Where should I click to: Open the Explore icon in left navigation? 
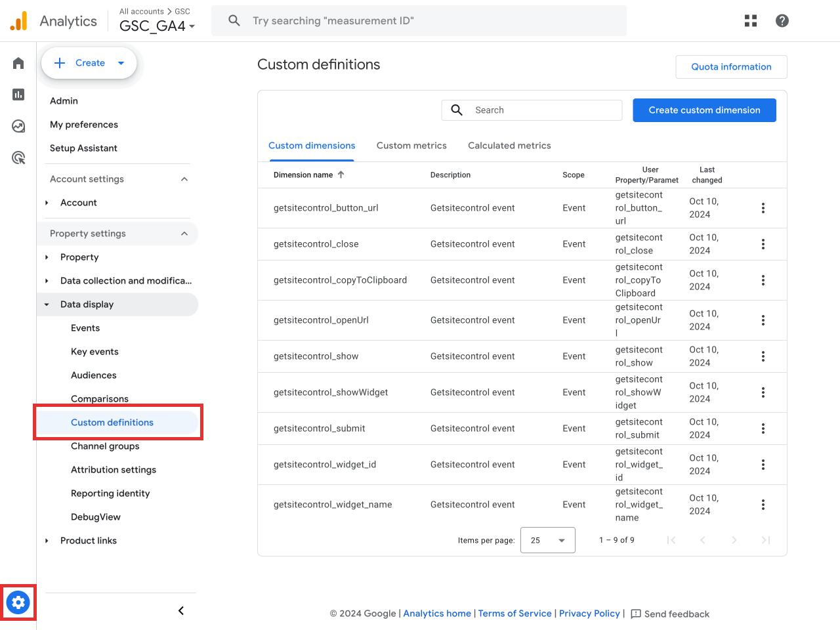[18, 126]
